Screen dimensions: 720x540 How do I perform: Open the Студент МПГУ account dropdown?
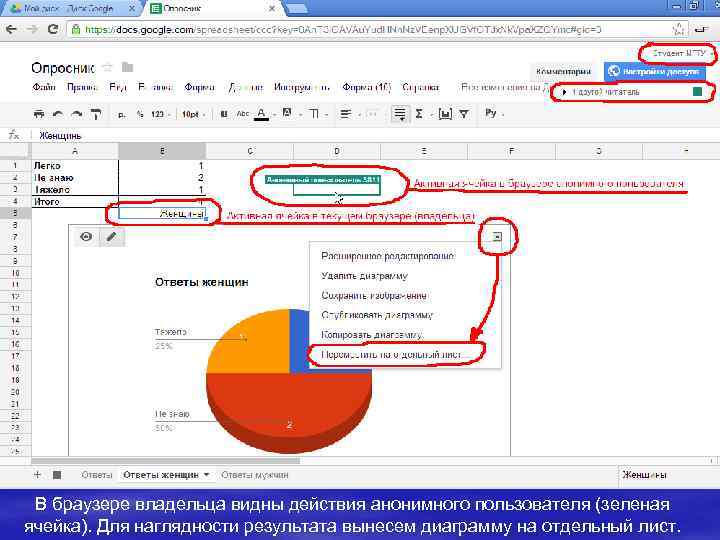click(x=681, y=53)
